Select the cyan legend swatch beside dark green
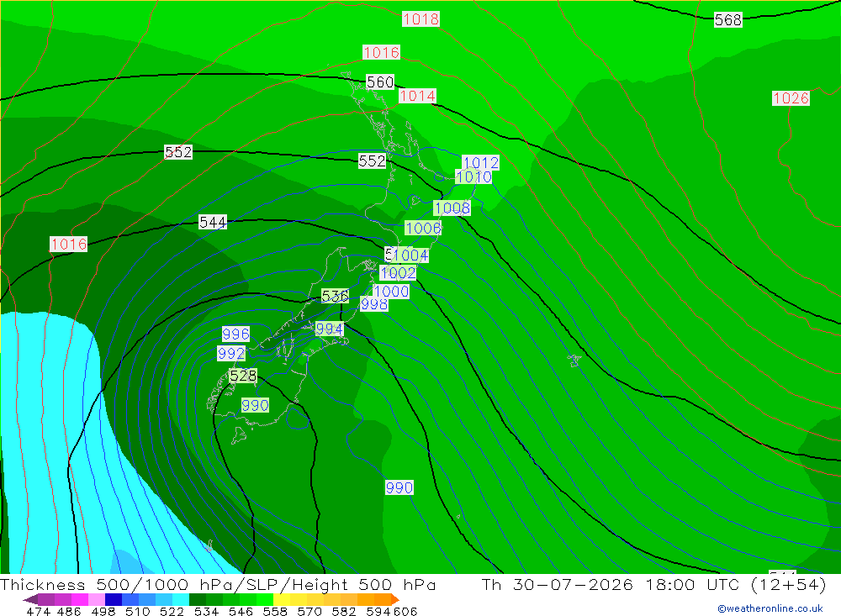Screen dimensions: 841x616 coord(181,599)
